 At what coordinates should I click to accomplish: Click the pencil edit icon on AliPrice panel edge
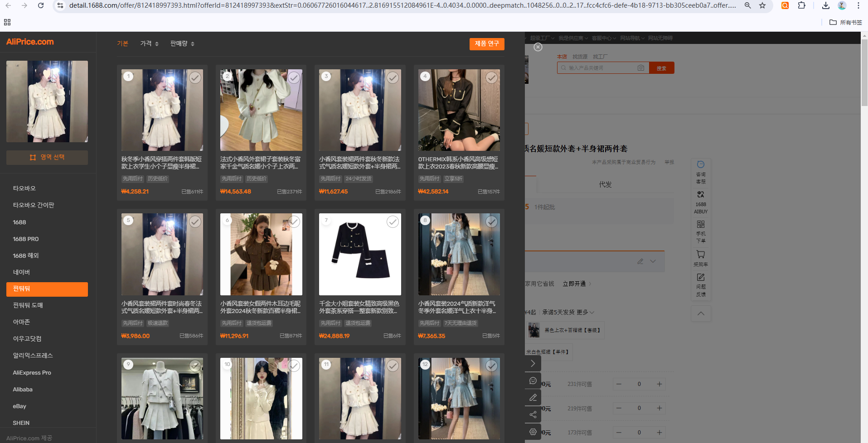tap(533, 397)
